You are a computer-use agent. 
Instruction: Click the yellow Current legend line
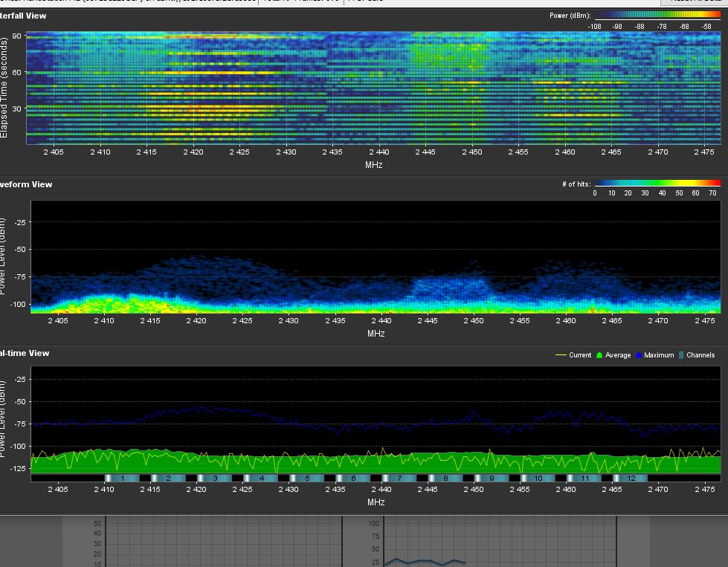(x=561, y=355)
